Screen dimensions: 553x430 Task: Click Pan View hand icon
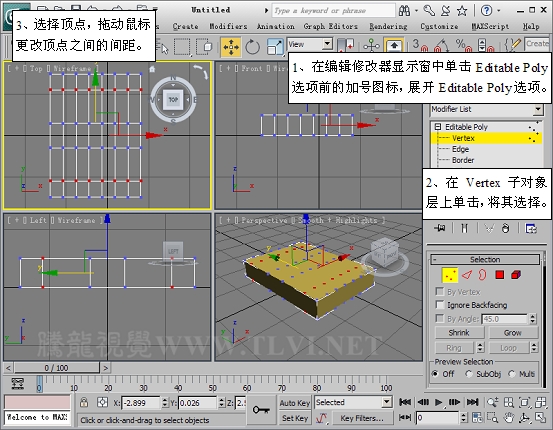(509, 418)
